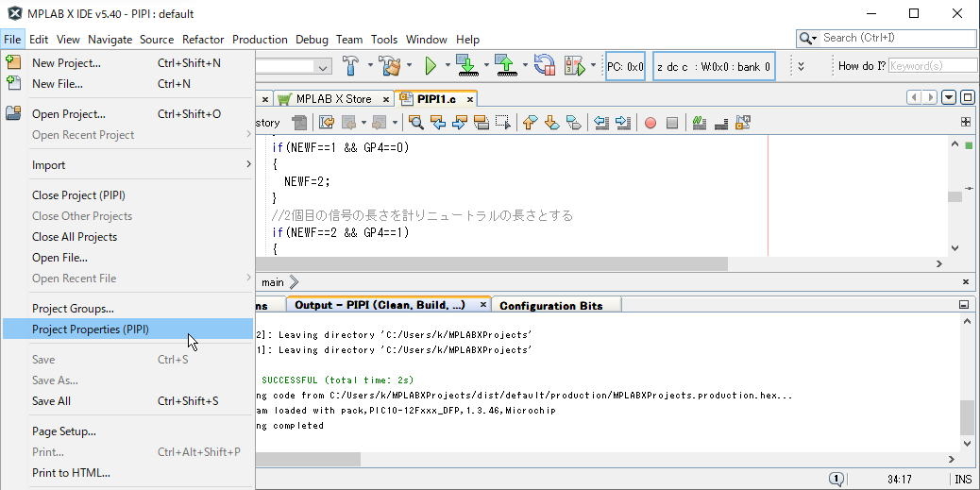Click the Find Selection magnifier icon

(416, 123)
